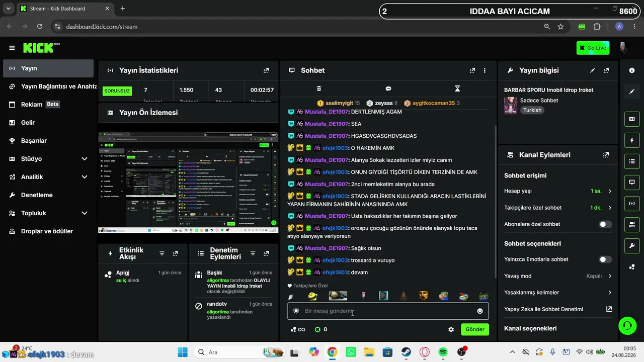This screenshot has width=644, height=362.
Task: Open Yayın Bağlantısı ve Anahtarı page
Action: click(48, 86)
